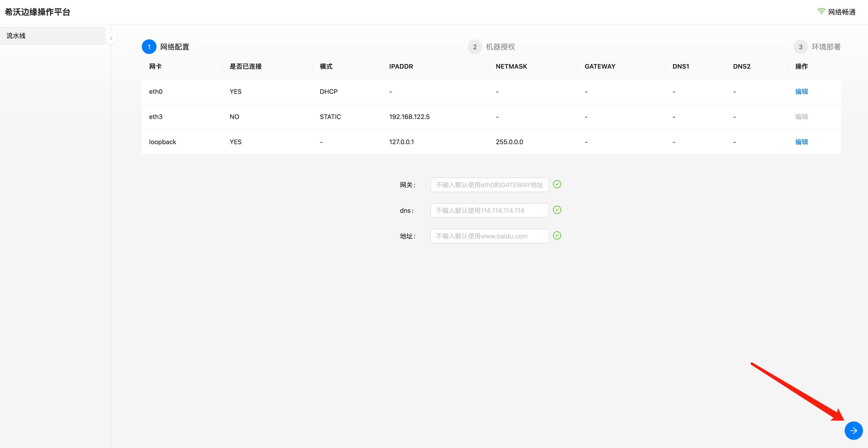This screenshot has height=448, width=868.
Task: Click the 环境部署 step label
Action: 826,47
